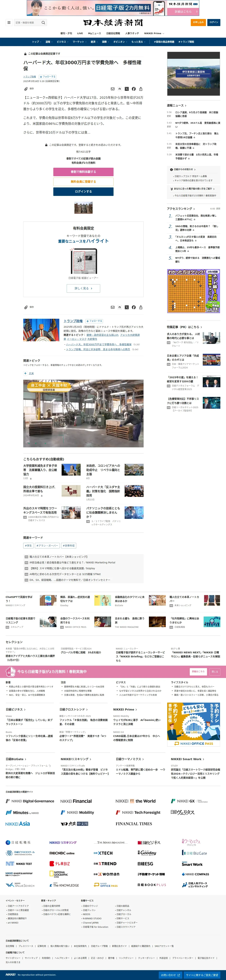Click 詳細はこちら on pink banner
The height and width of the screenshot is (980, 226).
coord(198,671)
